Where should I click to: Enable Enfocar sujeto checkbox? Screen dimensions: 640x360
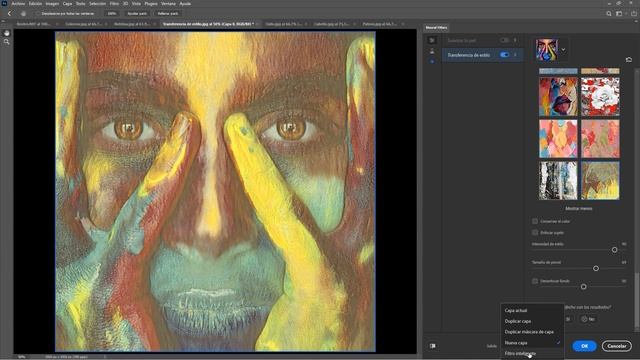click(535, 233)
